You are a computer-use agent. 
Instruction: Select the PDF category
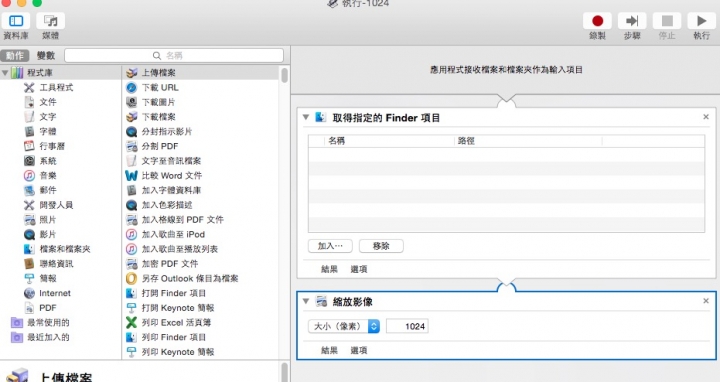point(47,308)
